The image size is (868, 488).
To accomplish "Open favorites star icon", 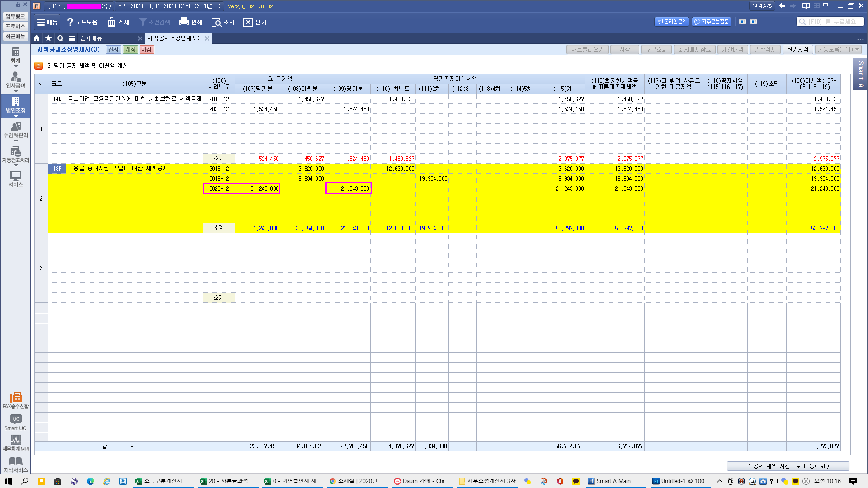I will point(48,38).
